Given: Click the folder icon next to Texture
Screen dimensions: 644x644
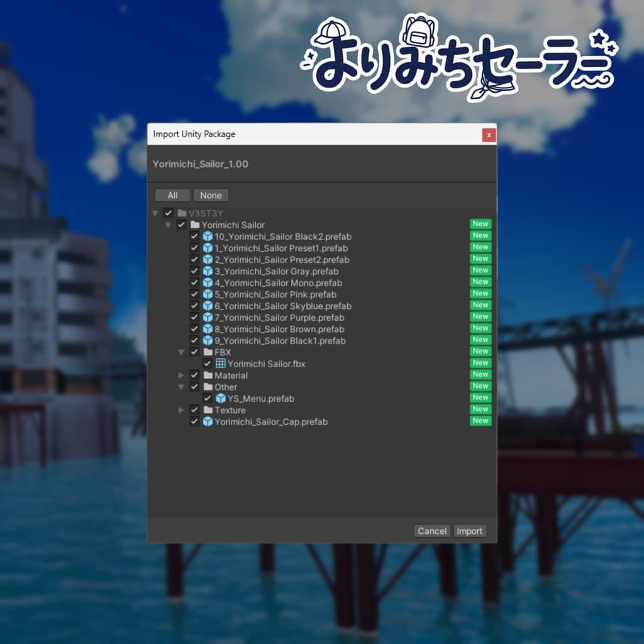Looking at the screenshot, I should tap(208, 410).
